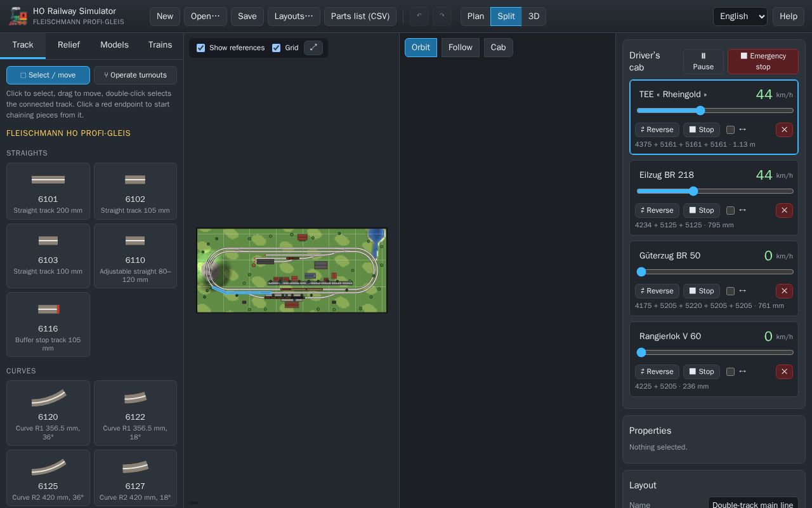The width and height of the screenshot is (812, 508).
Task: Click the undo arrow button
Action: pos(419,17)
